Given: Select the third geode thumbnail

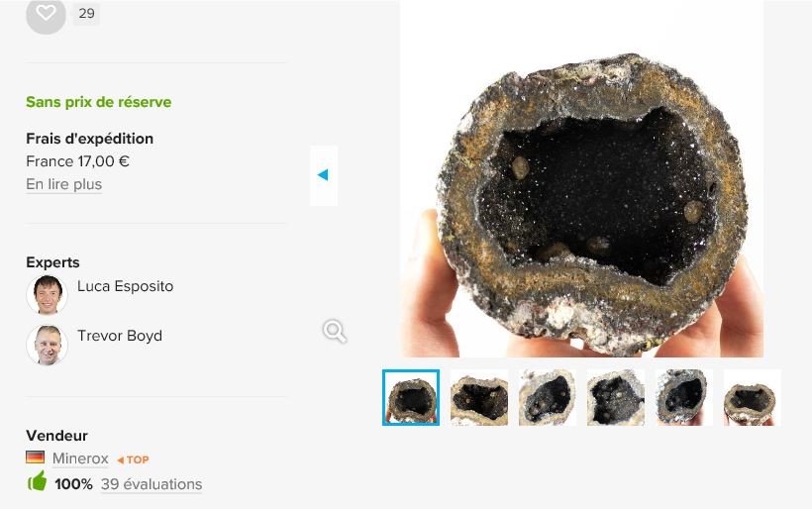Looking at the screenshot, I should tap(548, 398).
